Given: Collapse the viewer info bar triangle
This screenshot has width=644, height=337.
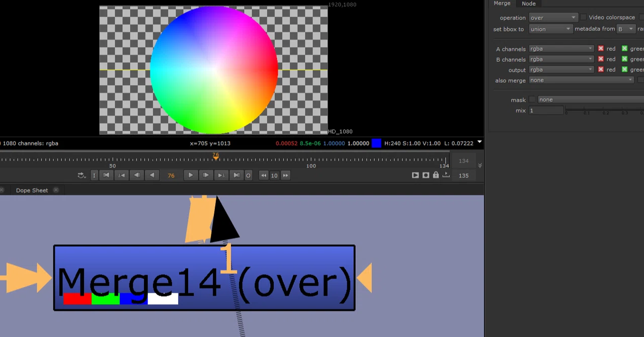Looking at the screenshot, I should pos(479,143).
